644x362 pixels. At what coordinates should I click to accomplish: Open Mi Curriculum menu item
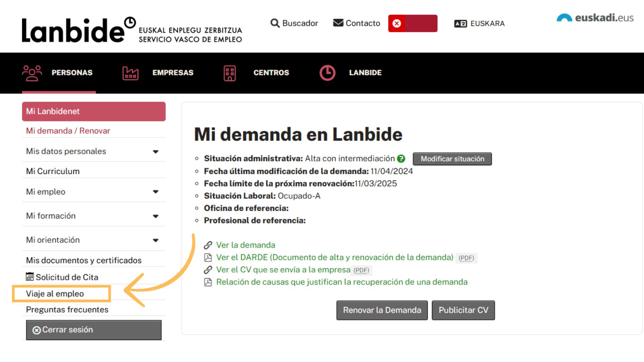(53, 171)
